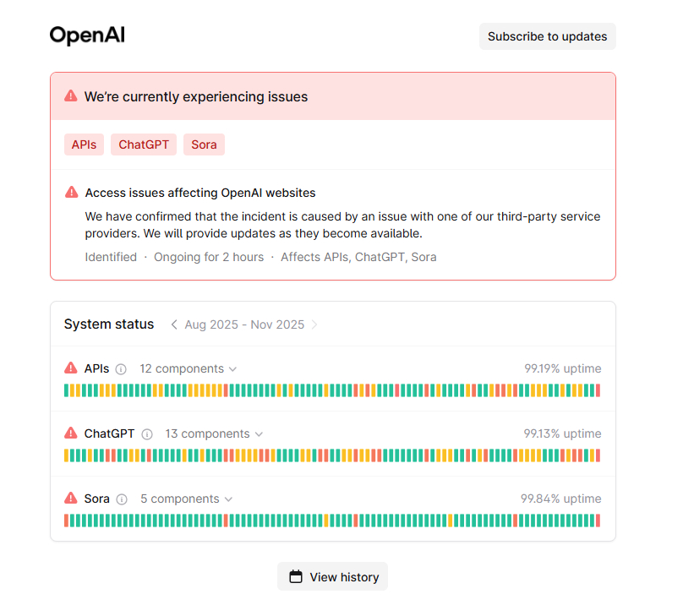The width and height of the screenshot is (683, 616).
Task: Click the alert icon beside Sora
Action: coord(71,499)
